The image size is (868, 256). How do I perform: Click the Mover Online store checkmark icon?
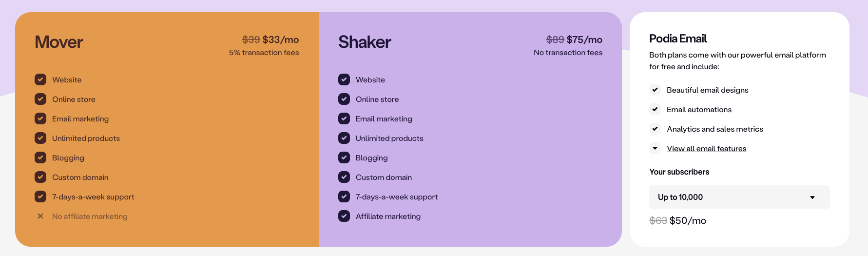click(40, 99)
